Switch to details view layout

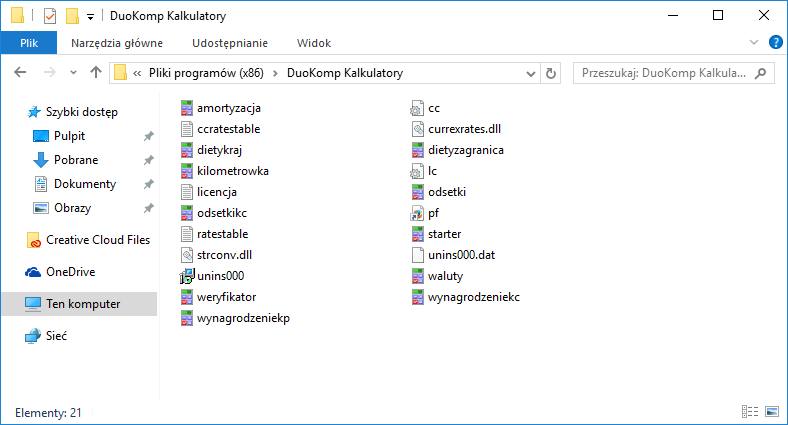[x=750, y=412]
